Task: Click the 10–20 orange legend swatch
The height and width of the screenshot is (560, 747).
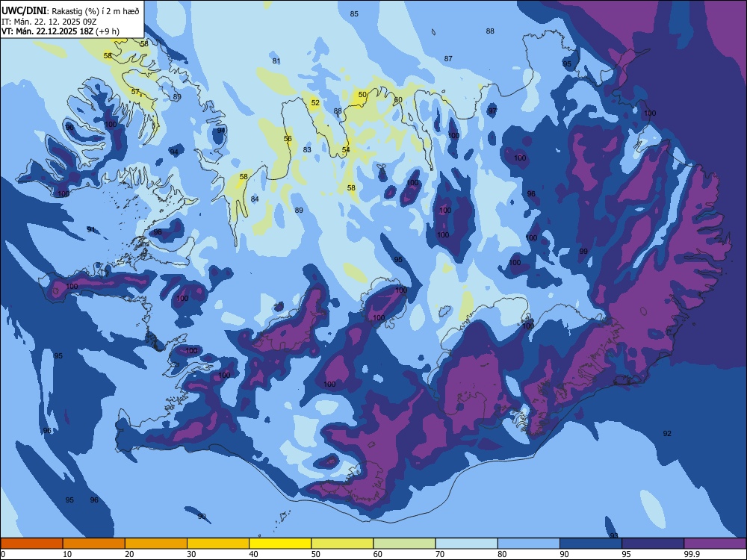Action: pos(94,544)
